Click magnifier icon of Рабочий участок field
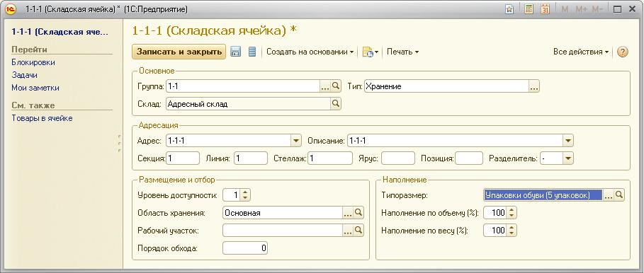 click(x=358, y=231)
